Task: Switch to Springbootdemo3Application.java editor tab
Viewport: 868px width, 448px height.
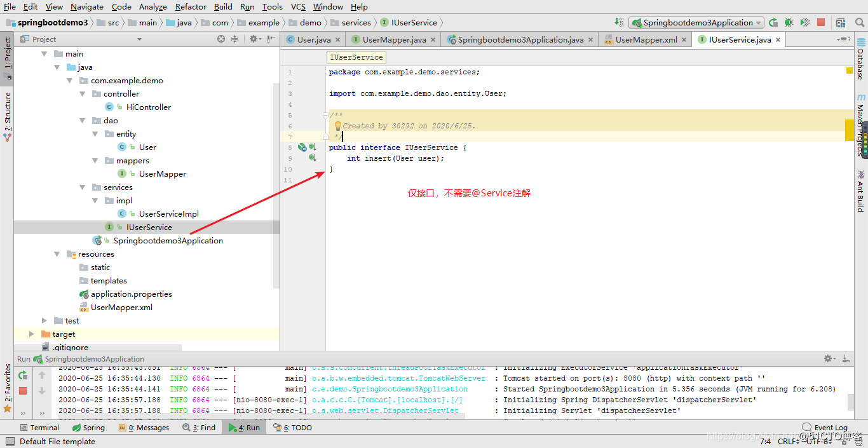Action: pyautogui.click(x=520, y=39)
